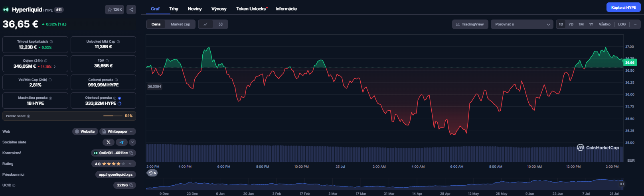Set chart range to 7D
The width and height of the screenshot is (644, 196).
[x=571, y=24]
